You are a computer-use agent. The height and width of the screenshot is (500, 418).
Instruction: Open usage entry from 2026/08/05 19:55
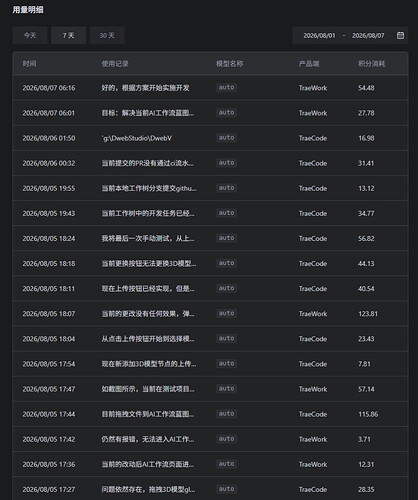pyautogui.click(x=210, y=188)
